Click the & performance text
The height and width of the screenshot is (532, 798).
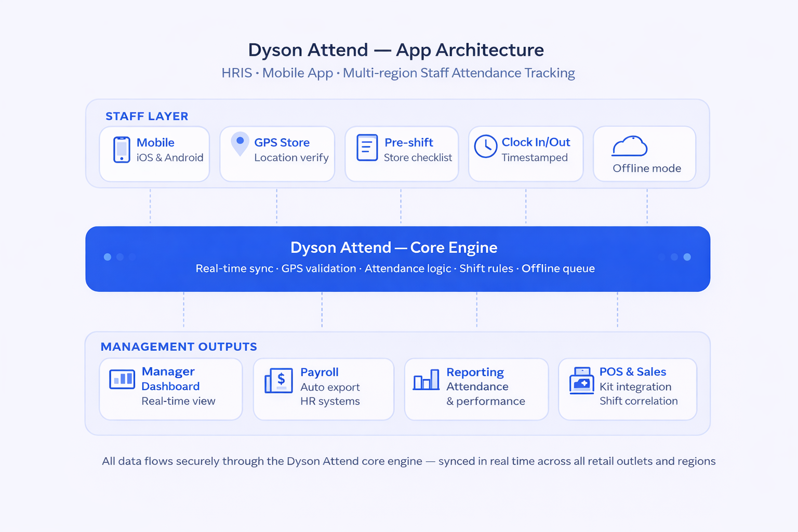pos(486,401)
